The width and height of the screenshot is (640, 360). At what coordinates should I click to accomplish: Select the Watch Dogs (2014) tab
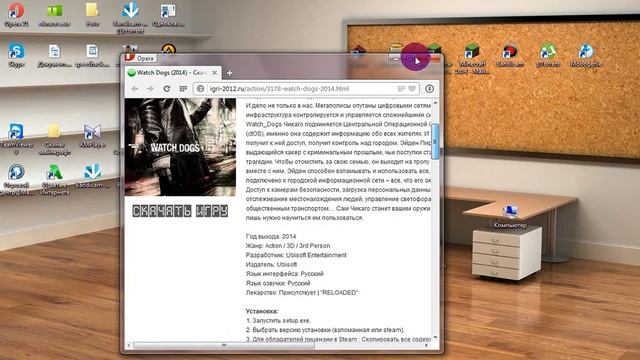coord(173,73)
